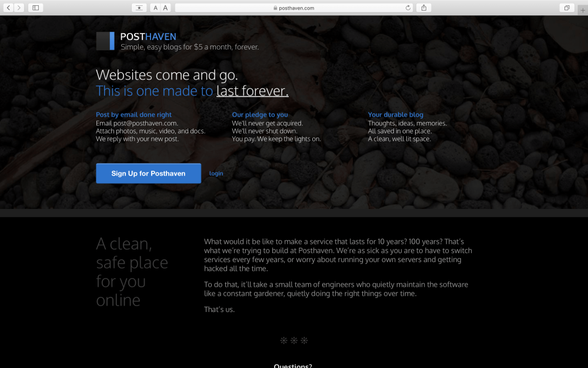Select 'Post by email done right' heading
Image resolution: width=588 pixels, height=368 pixels.
pos(133,115)
